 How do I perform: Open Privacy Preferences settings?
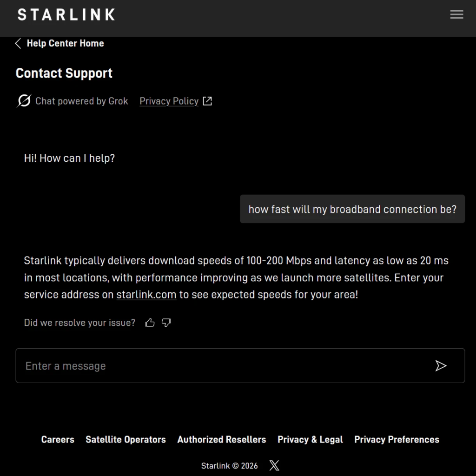pos(397,440)
